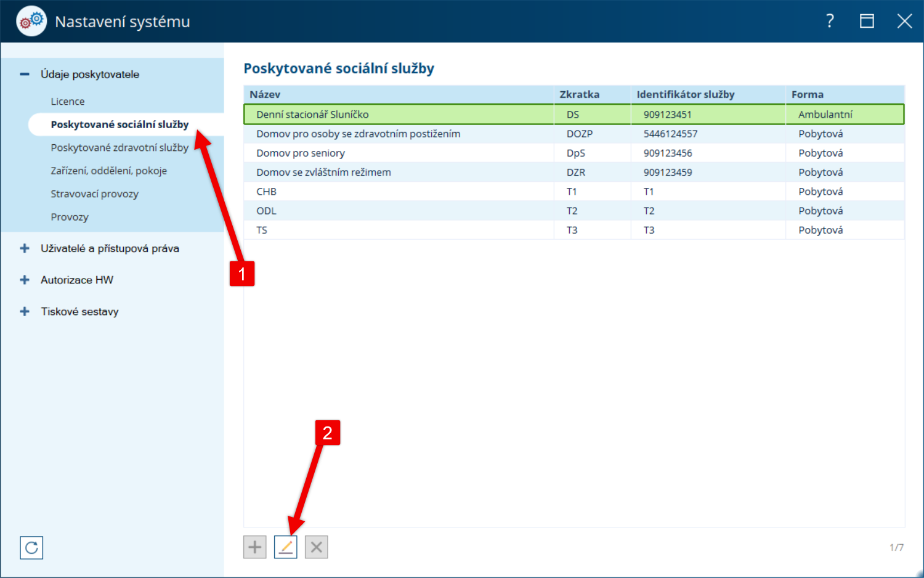Go to Zařízení, oddělení, pokoje
The width and height of the screenshot is (924, 578).
109,171
